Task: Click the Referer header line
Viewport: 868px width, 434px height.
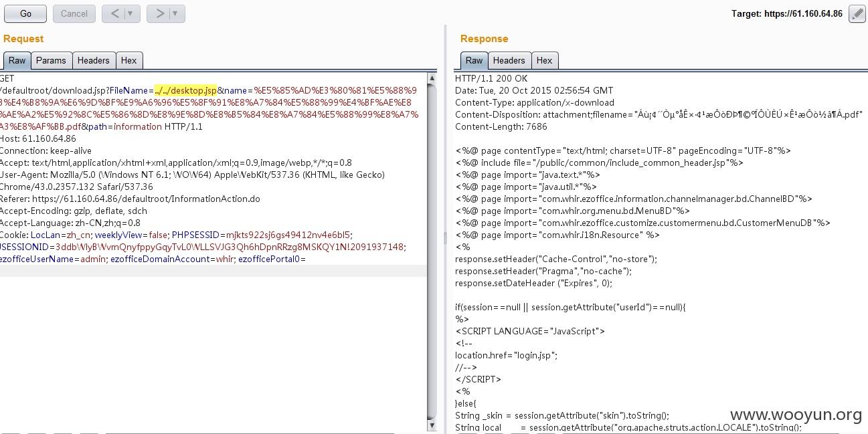Action: pyautogui.click(x=130, y=199)
